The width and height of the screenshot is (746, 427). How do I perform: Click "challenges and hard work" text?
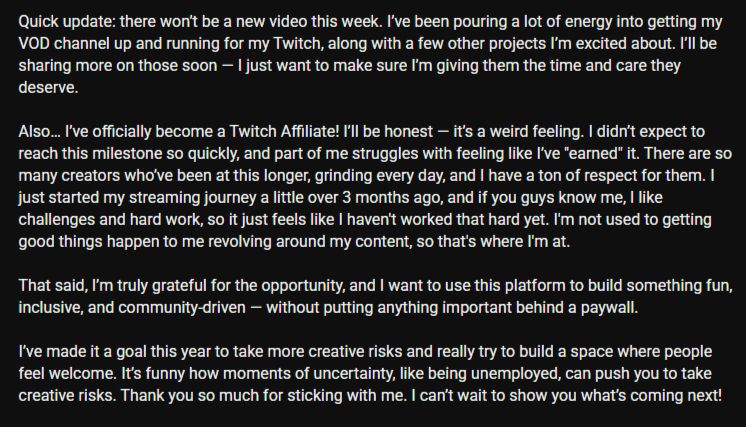(x=109, y=219)
